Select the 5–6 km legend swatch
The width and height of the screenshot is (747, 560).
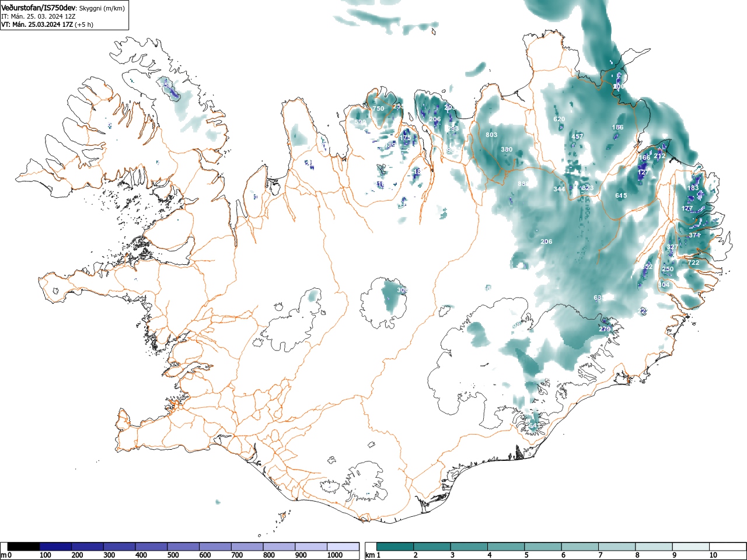544,547
